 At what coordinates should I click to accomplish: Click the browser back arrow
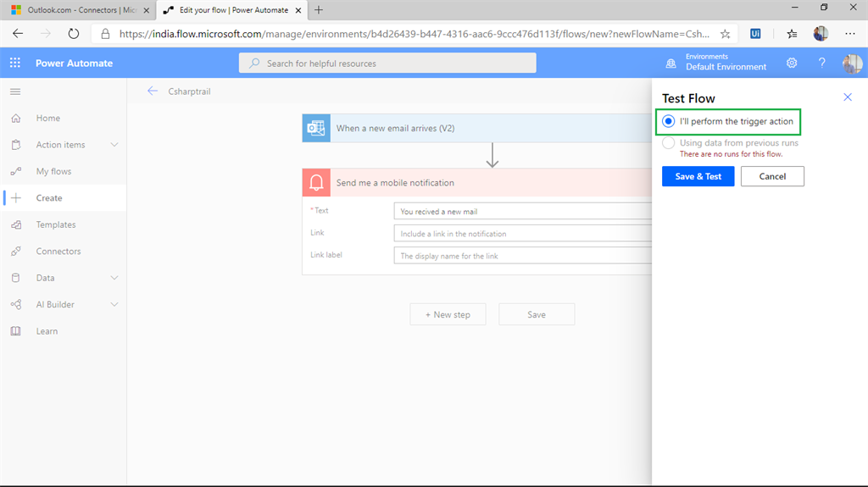coord(18,34)
